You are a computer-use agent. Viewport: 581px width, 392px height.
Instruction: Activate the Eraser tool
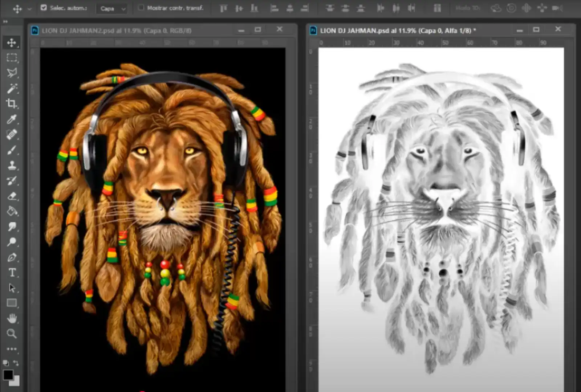point(12,196)
